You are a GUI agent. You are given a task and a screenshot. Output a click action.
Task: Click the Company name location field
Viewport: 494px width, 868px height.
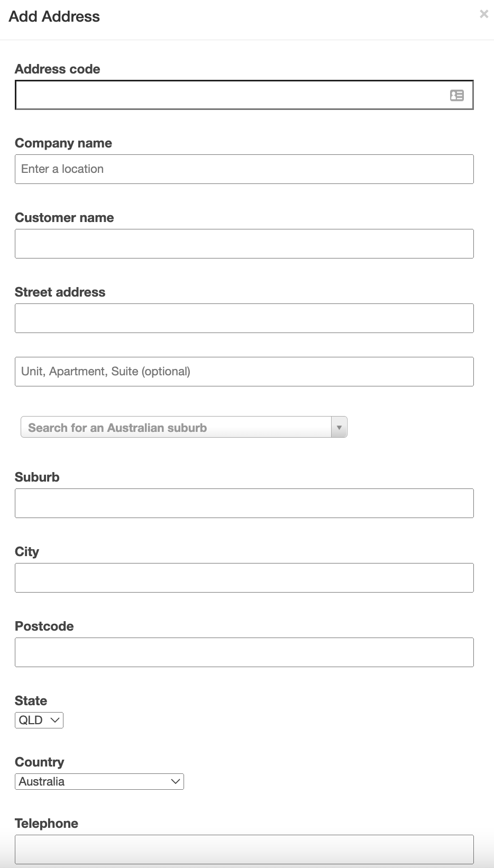(x=244, y=169)
